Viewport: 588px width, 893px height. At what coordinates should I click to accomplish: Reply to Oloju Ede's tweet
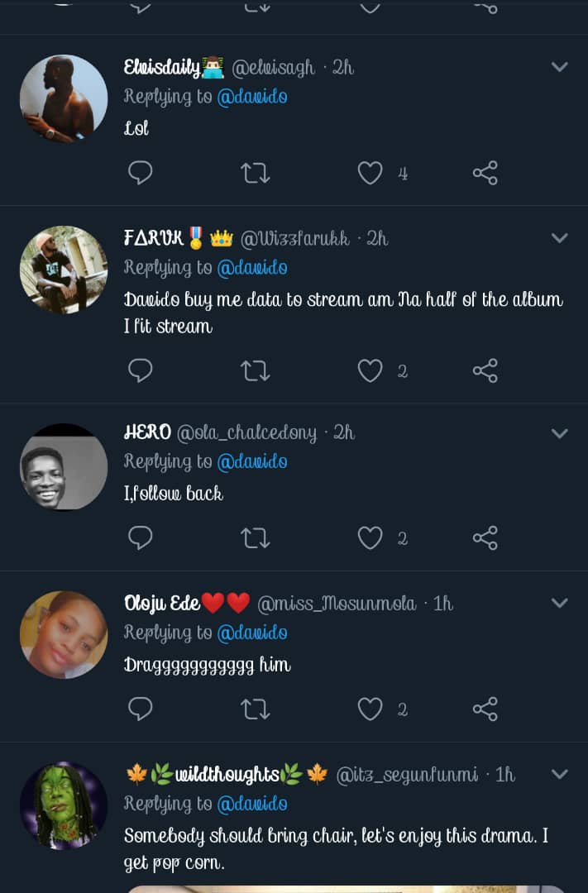tap(141, 709)
